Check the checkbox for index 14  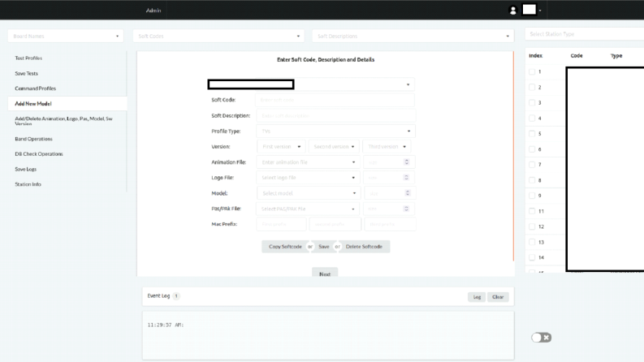(x=532, y=258)
